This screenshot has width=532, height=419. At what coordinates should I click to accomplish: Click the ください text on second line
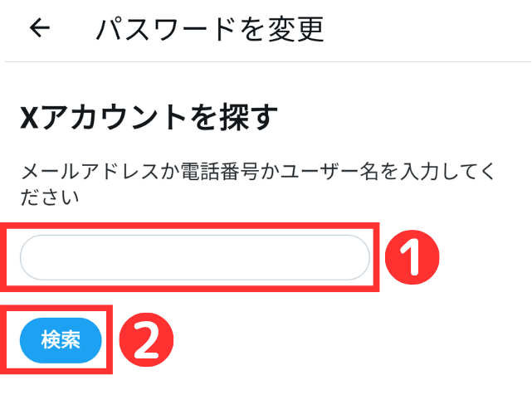pyautogui.click(x=50, y=197)
